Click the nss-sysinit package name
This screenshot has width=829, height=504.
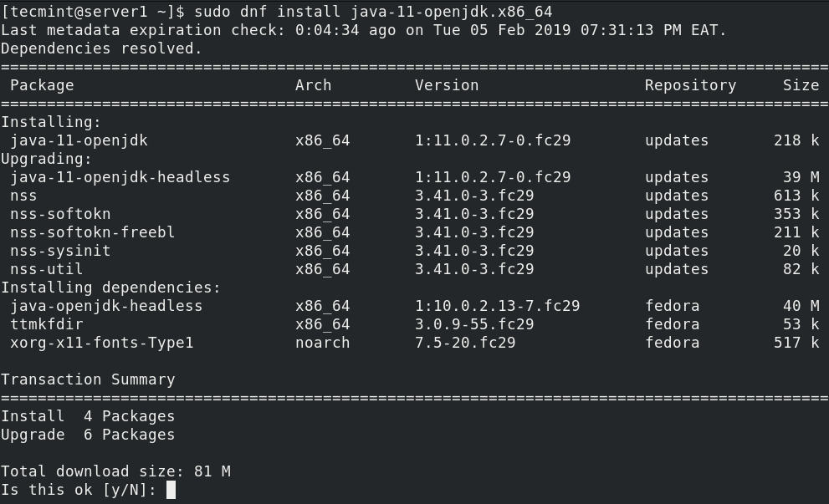click(60, 251)
